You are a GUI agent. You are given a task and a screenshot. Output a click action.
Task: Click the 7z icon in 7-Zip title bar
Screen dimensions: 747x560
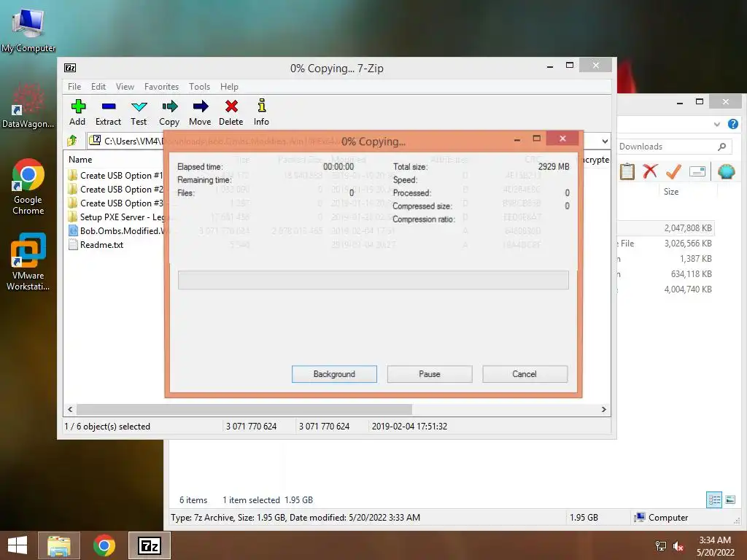click(x=70, y=68)
